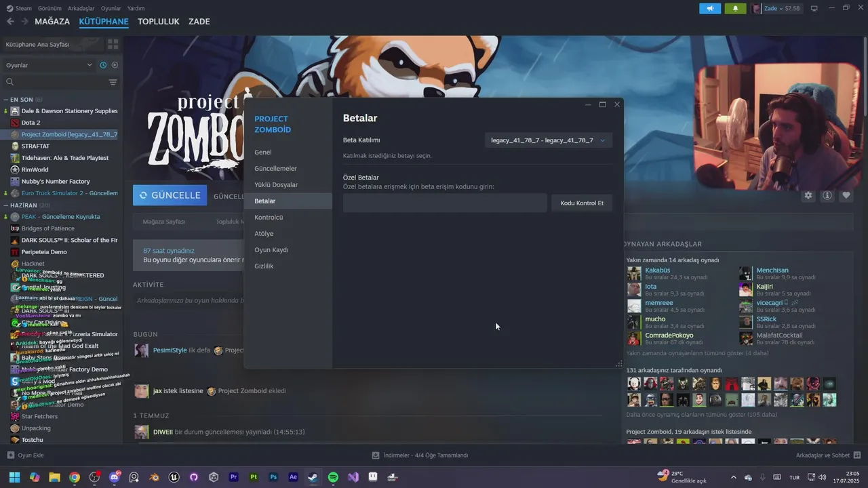Viewport: 868px width, 488px height.
Task: Open Google Chrome from taskbar
Action: coord(75,477)
